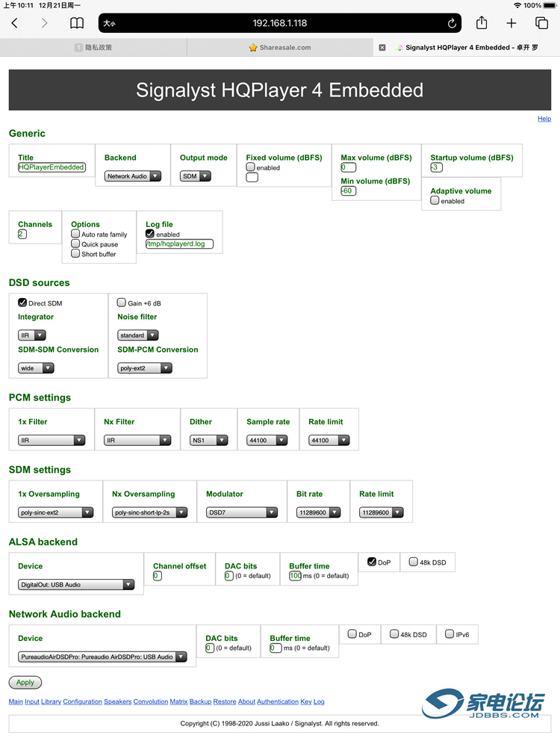Reload the page with refresh icon
560x747 pixels.
click(x=452, y=23)
